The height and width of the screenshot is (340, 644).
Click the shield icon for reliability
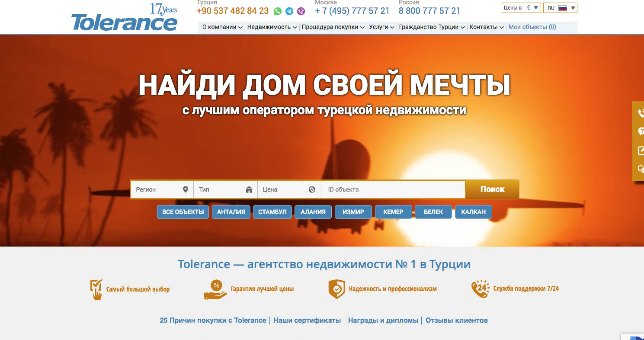336,289
